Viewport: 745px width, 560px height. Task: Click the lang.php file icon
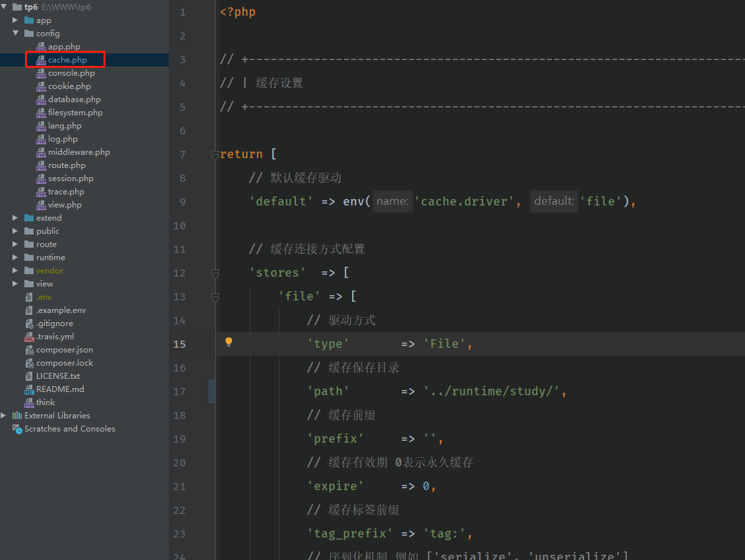click(x=42, y=126)
